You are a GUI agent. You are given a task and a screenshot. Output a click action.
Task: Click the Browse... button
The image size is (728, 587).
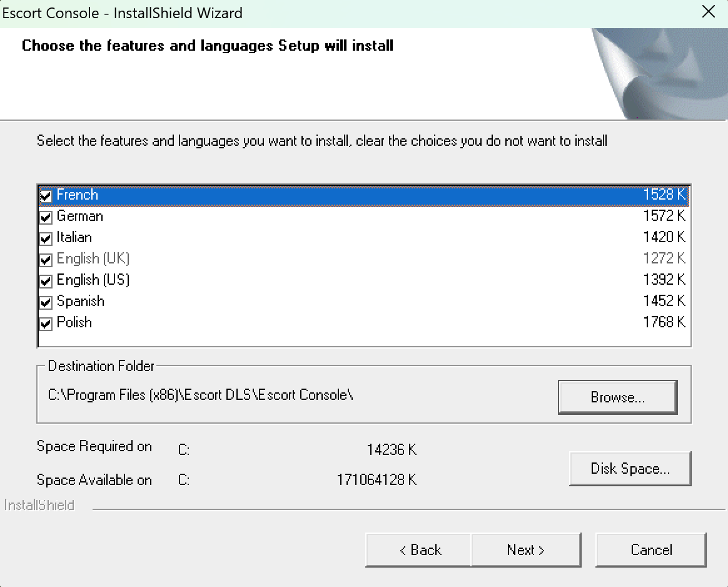[617, 397]
